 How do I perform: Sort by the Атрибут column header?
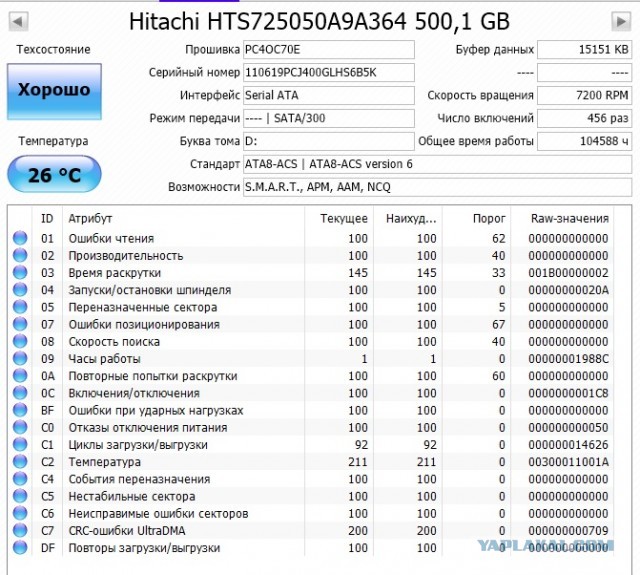(x=90, y=219)
